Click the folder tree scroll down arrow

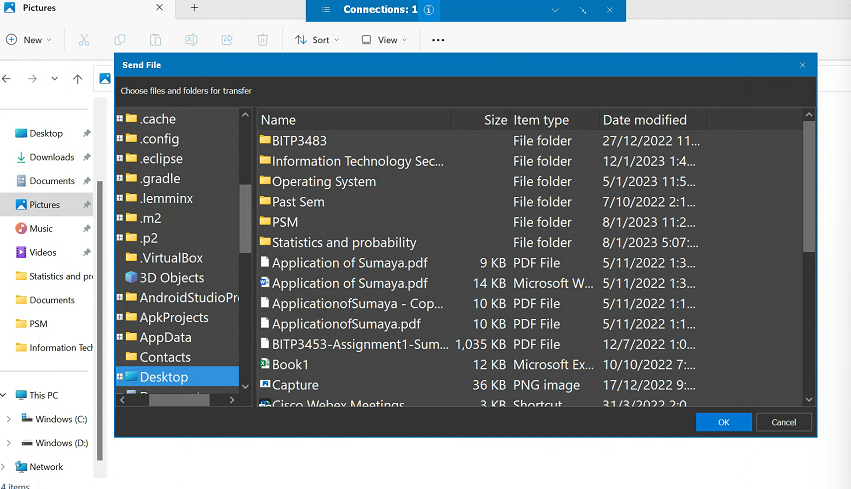(245, 386)
